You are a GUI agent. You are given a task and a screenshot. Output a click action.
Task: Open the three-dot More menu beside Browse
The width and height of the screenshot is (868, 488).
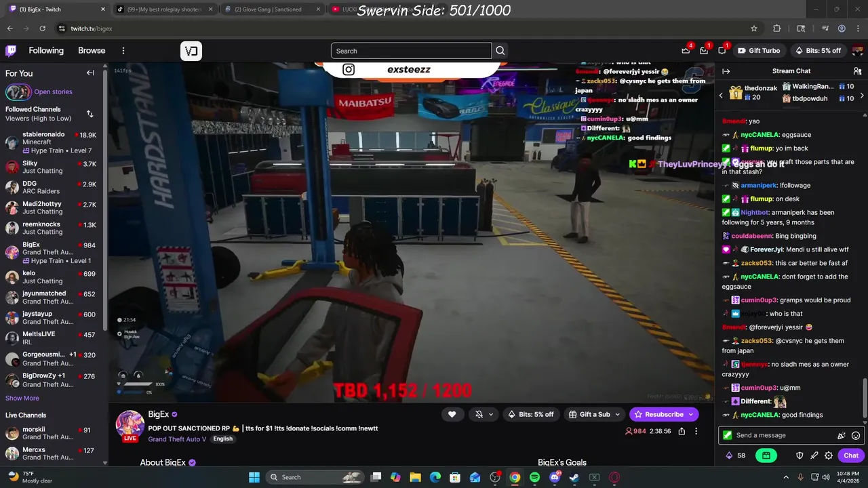click(x=123, y=51)
